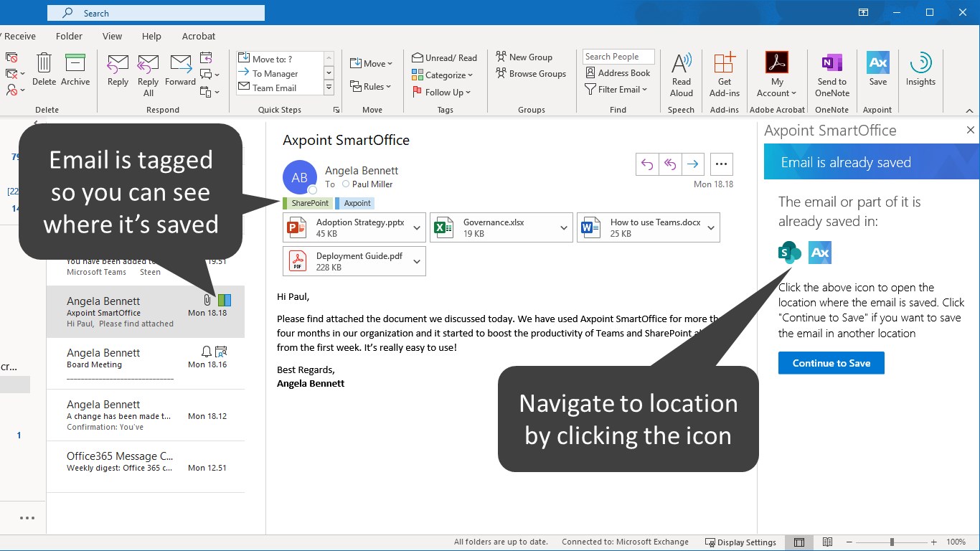Open the Acrobat ribbon tab
Screen dimensions: 980x551
(x=199, y=37)
